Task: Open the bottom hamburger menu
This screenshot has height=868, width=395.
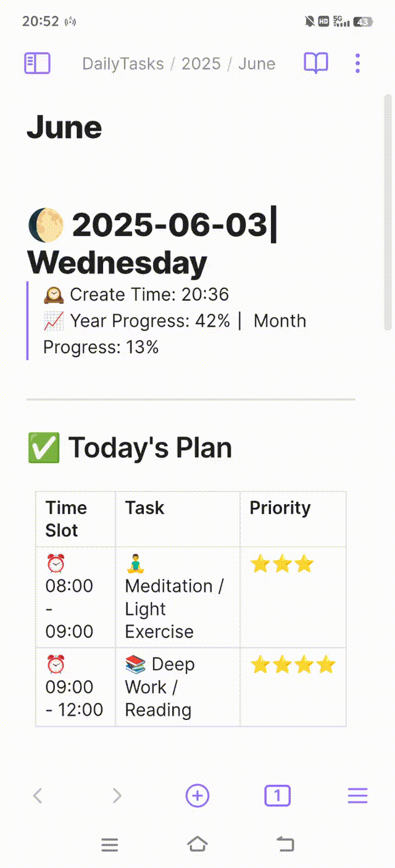Action: point(357,796)
